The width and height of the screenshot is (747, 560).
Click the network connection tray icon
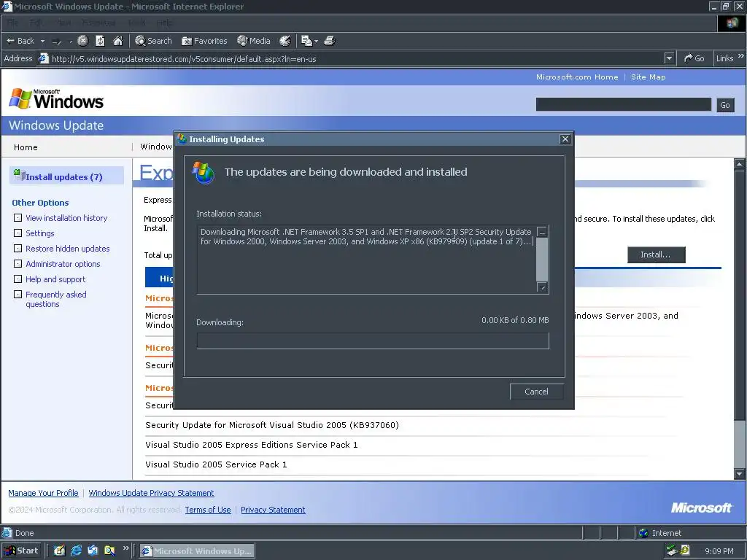672,551
